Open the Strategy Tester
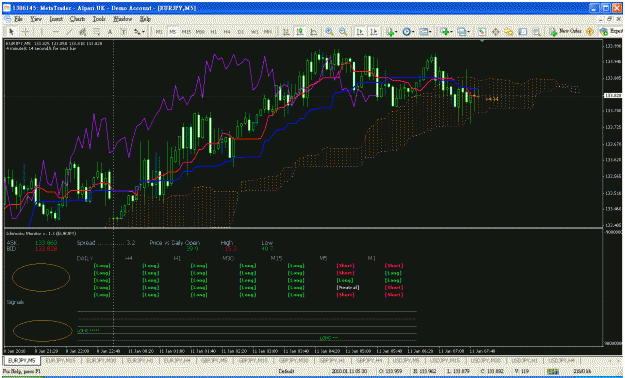 point(537,32)
